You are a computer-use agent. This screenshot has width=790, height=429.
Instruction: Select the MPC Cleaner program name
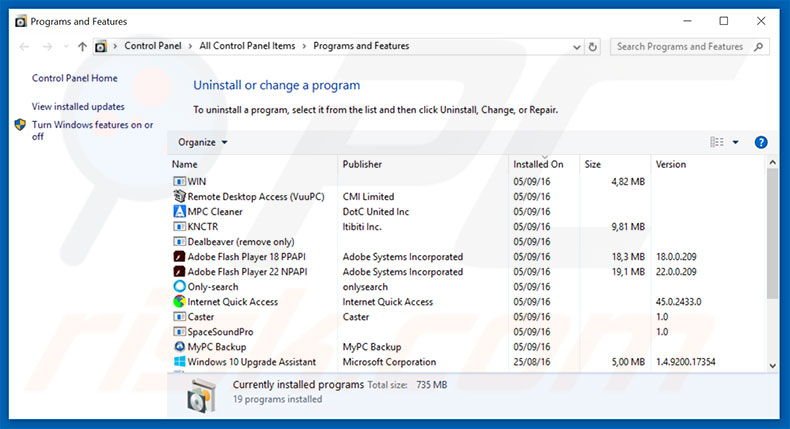[x=215, y=212]
